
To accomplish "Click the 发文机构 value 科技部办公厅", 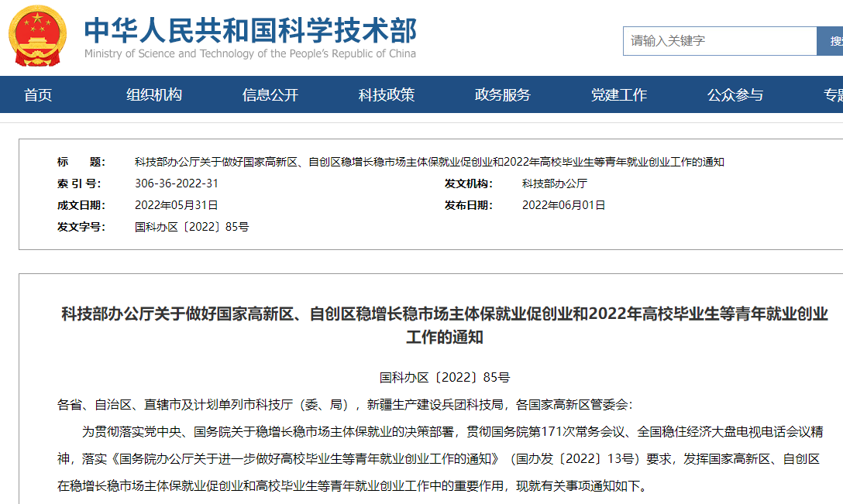I will click(x=555, y=183).
